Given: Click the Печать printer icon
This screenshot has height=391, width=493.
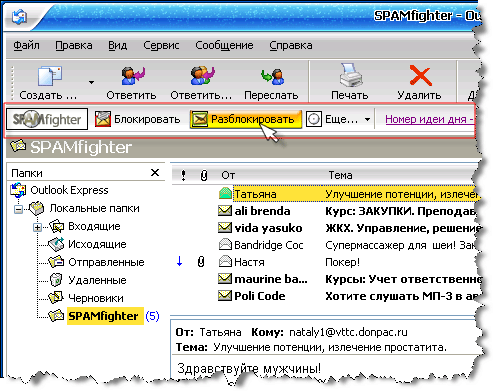Looking at the screenshot, I should pos(351,75).
